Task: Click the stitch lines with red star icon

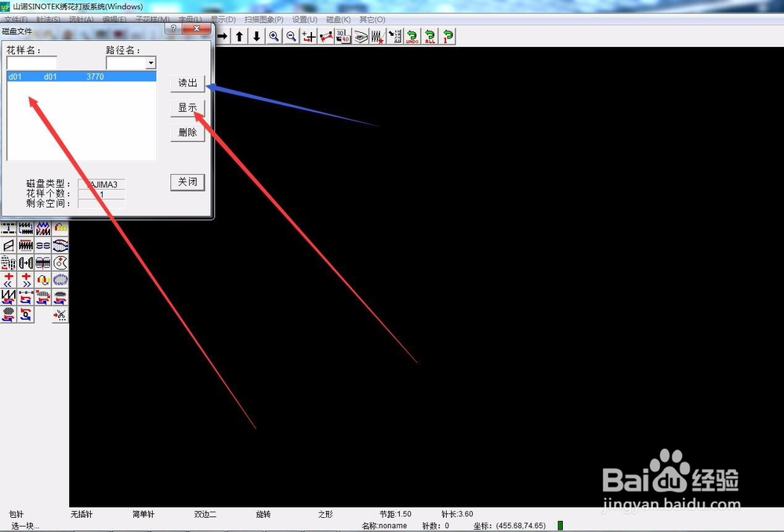Action: pyautogui.click(x=378, y=37)
